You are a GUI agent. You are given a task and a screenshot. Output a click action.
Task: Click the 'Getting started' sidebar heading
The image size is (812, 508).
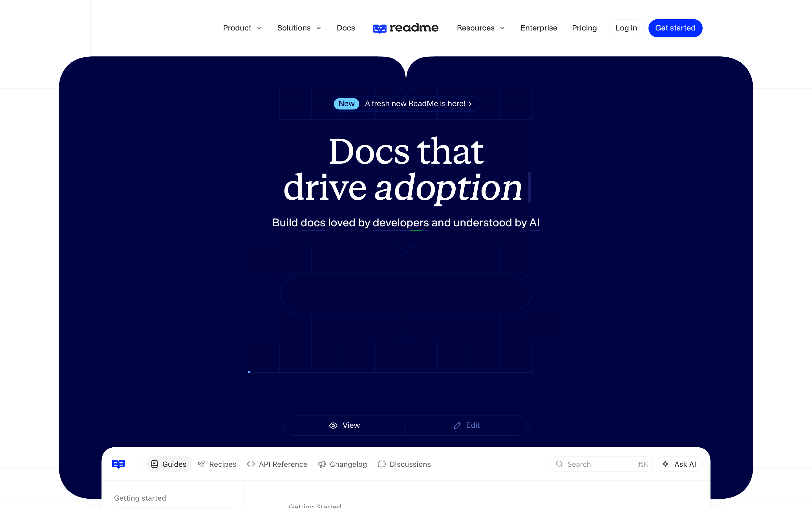(140, 498)
